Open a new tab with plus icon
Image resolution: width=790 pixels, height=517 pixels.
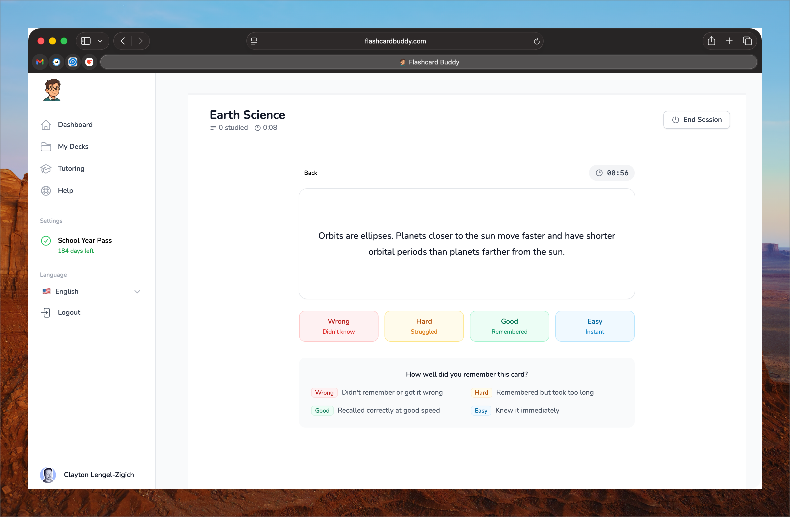729,41
